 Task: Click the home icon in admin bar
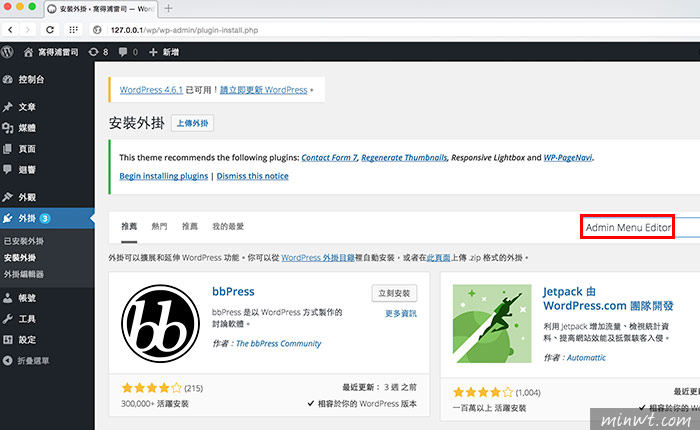[x=28, y=52]
